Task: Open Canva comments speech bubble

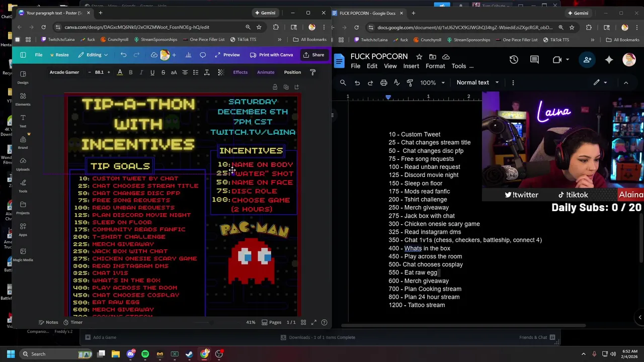Action: (x=203, y=55)
